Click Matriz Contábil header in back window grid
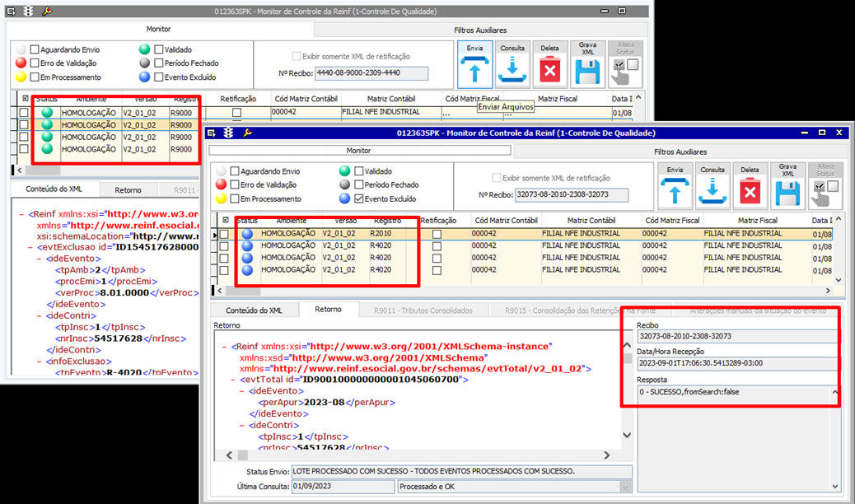Screen dimensions: 855x504 click(x=391, y=99)
